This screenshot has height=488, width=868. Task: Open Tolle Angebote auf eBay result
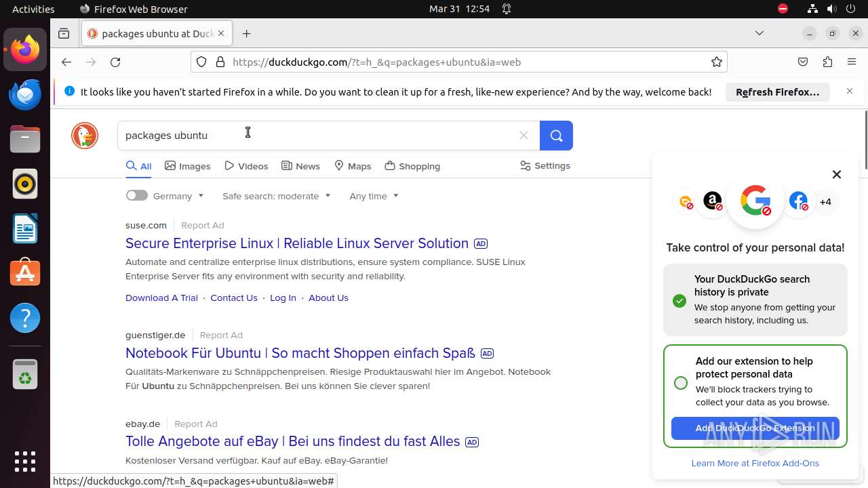(x=293, y=441)
